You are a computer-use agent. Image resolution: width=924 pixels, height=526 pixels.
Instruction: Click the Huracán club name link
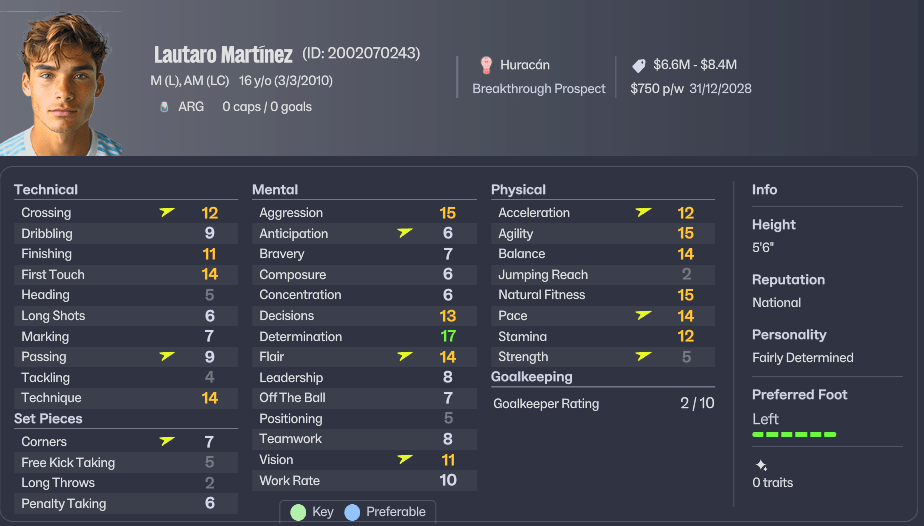[525, 65]
